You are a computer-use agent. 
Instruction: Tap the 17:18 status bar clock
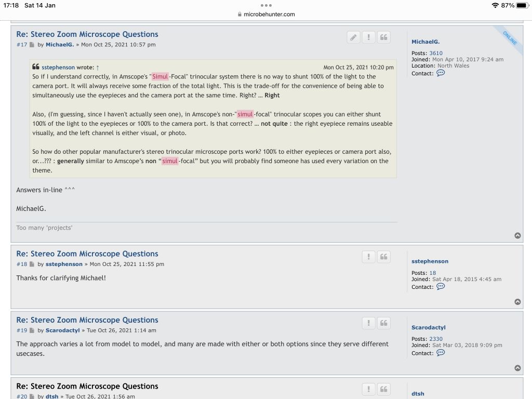(11, 5)
